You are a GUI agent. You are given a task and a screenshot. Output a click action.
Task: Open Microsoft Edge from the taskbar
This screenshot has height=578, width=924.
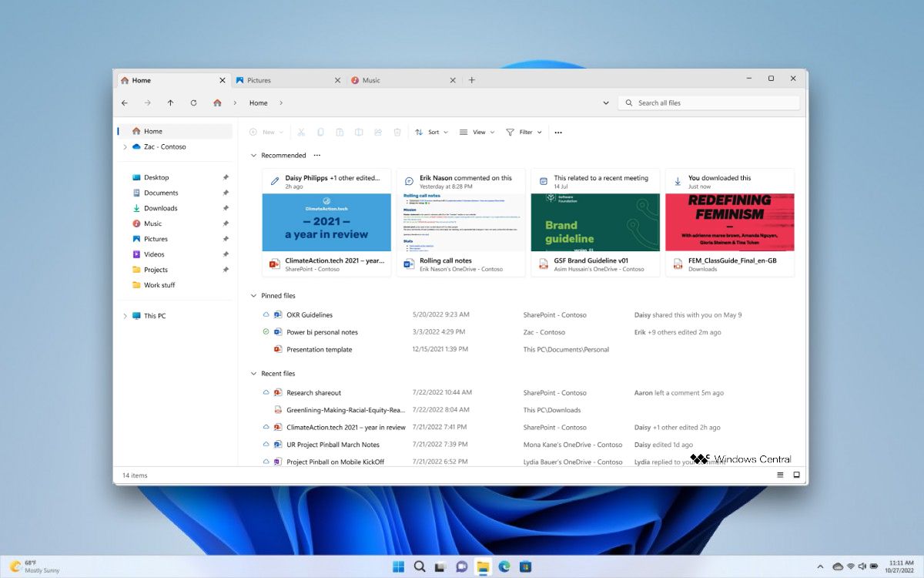504,566
